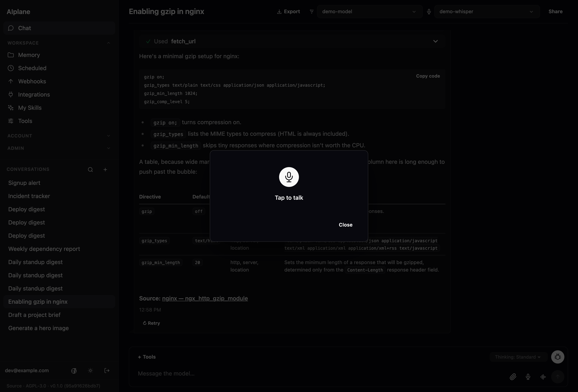Open the nginx ngx_http_gzip_module source link
This screenshot has height=392, width=578.
205,298
